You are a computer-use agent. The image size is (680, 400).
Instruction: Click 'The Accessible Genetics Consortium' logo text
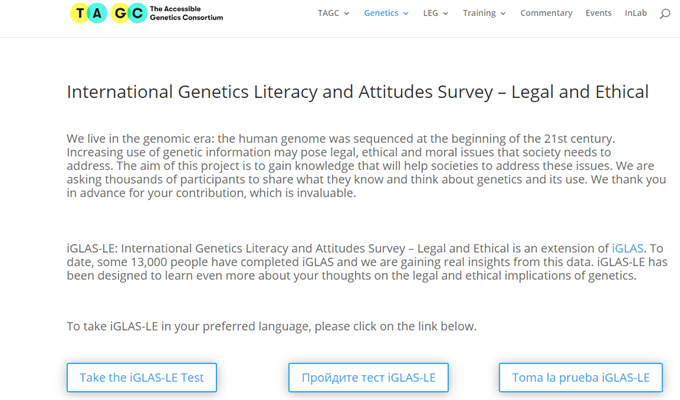coord(186,13)
